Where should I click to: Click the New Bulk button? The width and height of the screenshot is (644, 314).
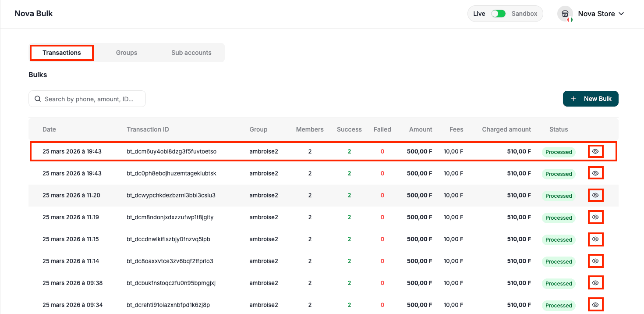coord(591,99)
